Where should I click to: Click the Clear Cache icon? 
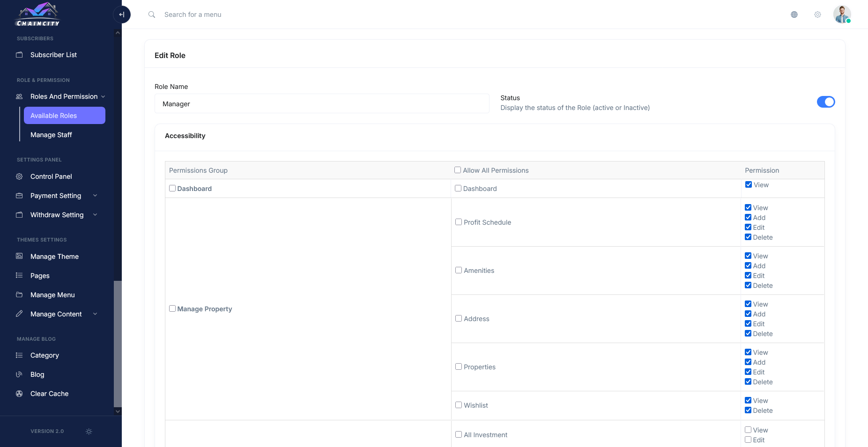19,394
